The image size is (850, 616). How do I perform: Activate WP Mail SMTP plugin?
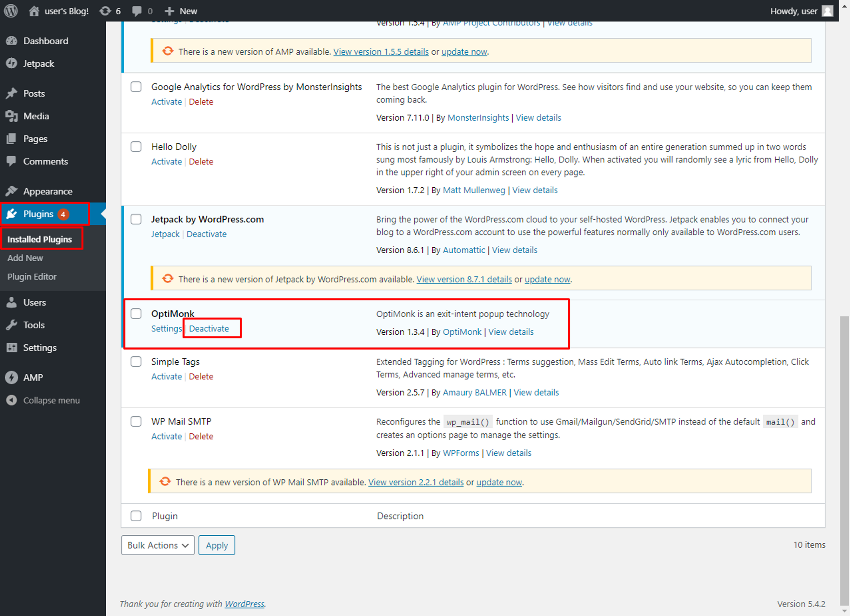click(x=167, y=436)
